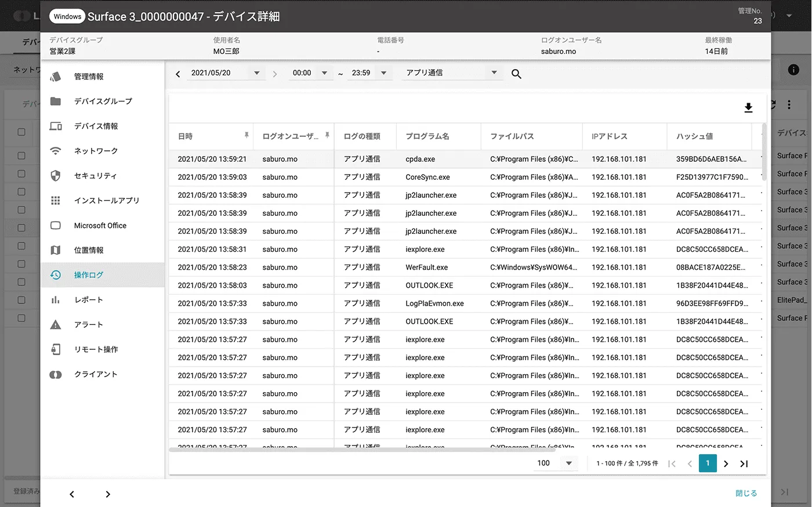Click the デバイス情報 devices icon
This screenshot has height=507, width=812.
coord(56,126)
